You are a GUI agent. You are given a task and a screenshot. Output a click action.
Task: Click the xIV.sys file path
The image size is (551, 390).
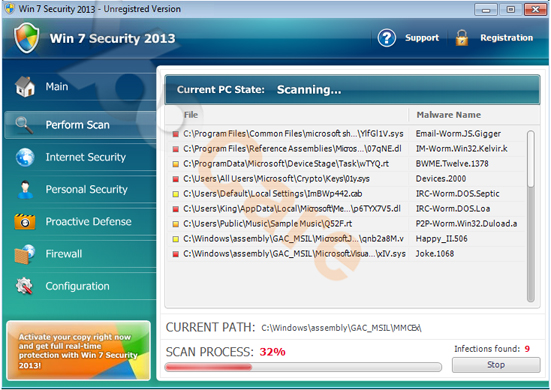294,254
